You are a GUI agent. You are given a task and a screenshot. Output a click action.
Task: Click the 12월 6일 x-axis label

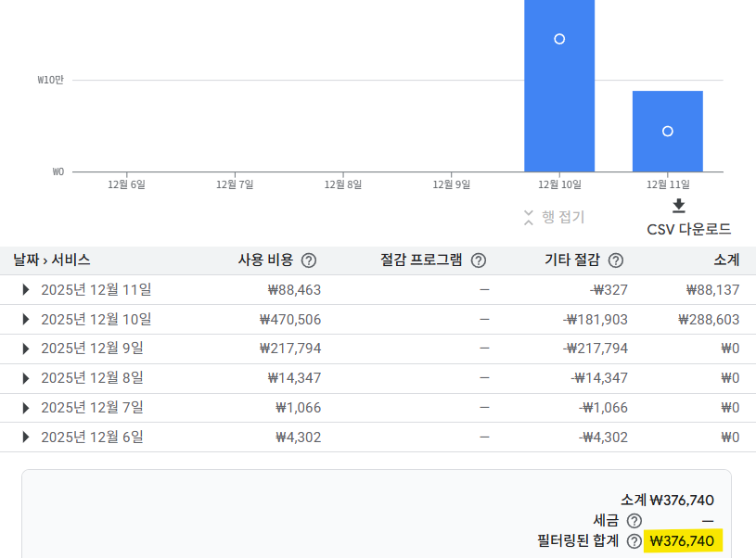click(x=126, y=184)
